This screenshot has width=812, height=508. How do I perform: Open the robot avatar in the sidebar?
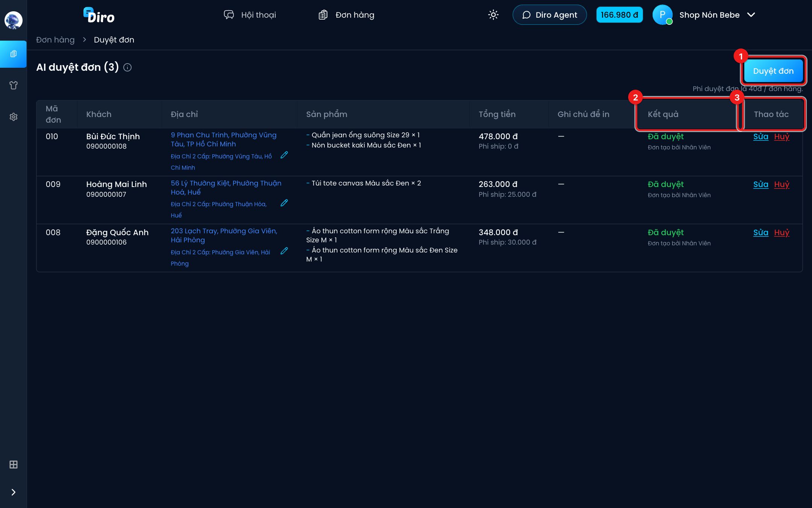[13, 20]
